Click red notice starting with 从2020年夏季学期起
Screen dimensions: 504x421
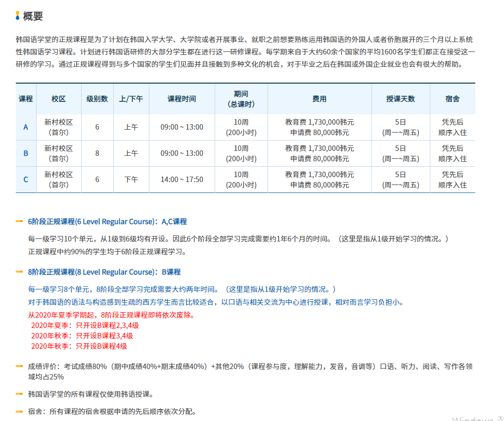[x=111, y=315]
